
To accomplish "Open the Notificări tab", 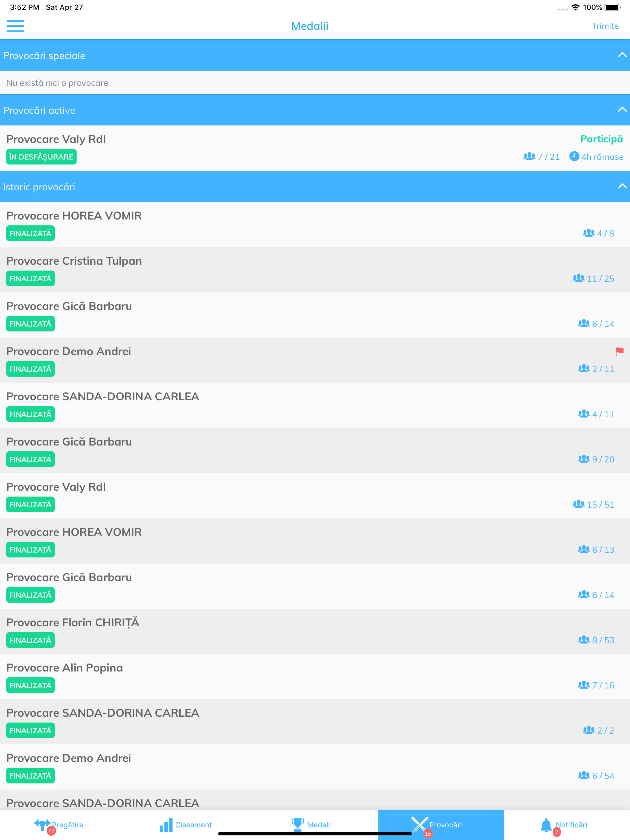I will pos(567,825).
